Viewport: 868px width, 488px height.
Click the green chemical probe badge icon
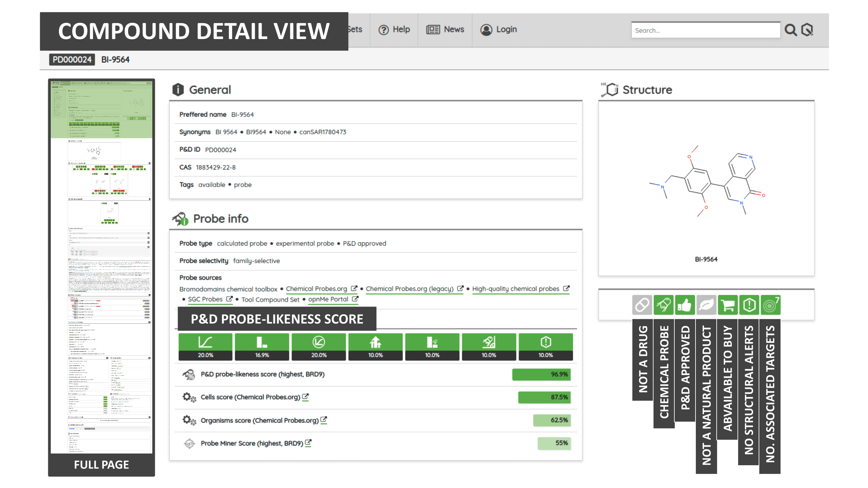pos(663,305)
